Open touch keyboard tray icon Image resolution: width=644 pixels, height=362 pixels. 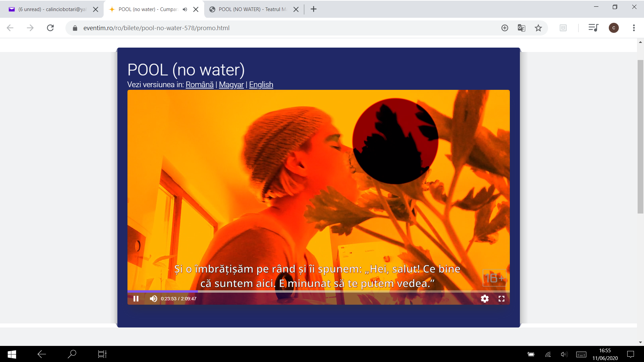(x=581, y=354)
